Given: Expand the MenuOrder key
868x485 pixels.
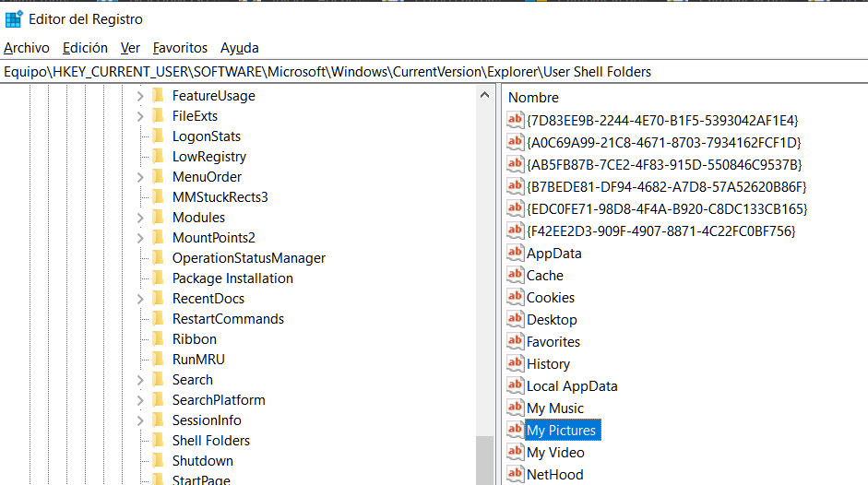Looking at the screenshot, I should [x=140, y=177].
